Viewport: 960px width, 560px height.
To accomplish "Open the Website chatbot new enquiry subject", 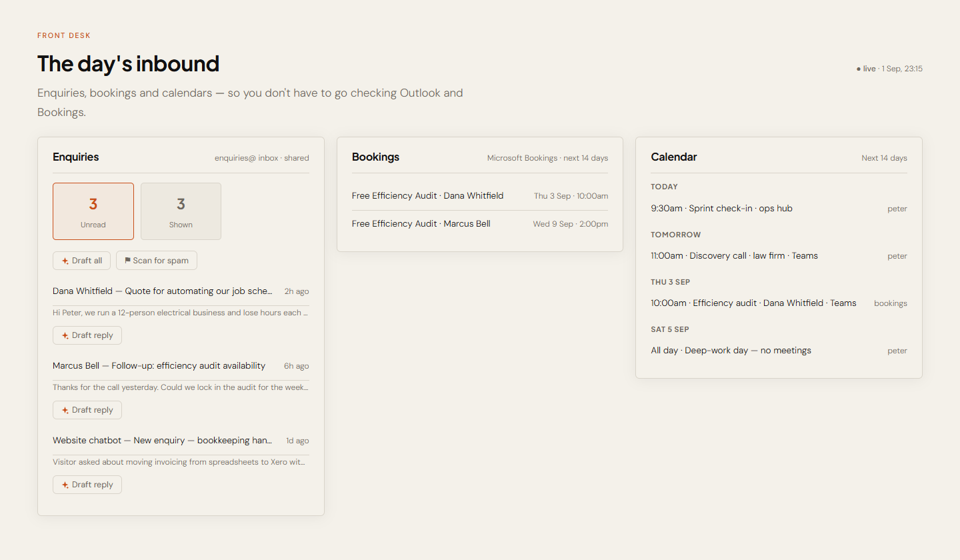I will (163, 441).
